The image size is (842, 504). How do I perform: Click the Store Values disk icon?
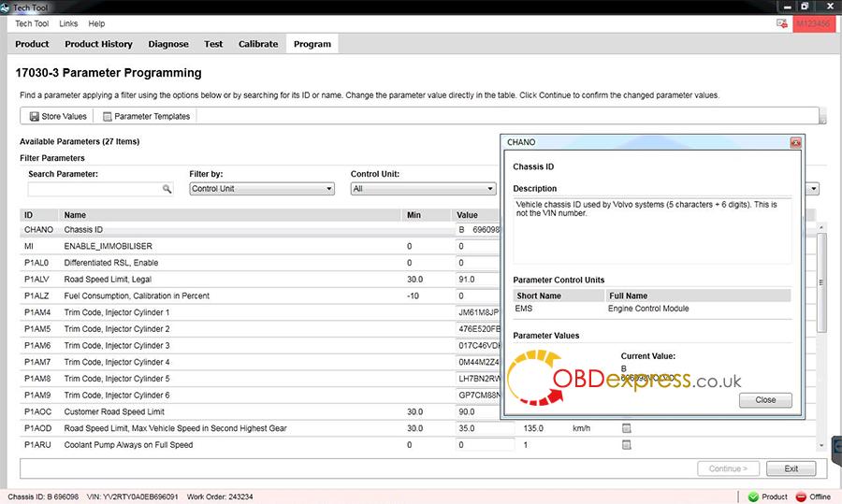(34, 117)
